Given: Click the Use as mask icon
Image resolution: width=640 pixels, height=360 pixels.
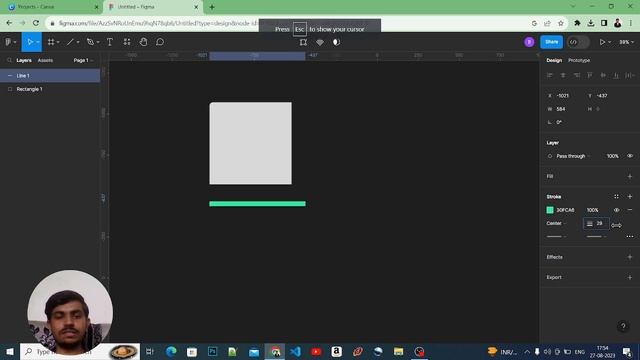Looking at the screenshot, I should (336, 42).
